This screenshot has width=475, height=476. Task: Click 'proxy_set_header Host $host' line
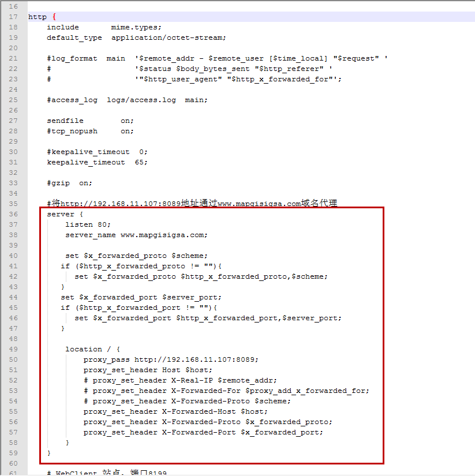click(148, 370)
